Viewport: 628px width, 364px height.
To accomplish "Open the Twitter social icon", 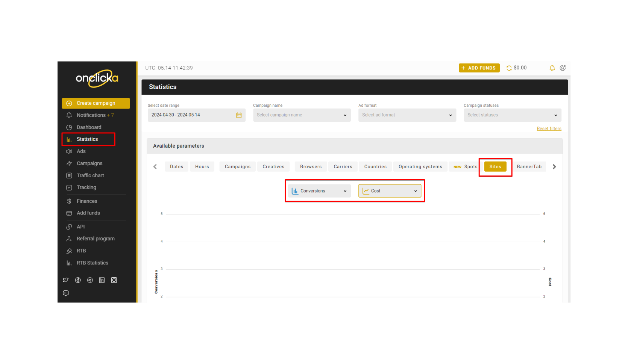I will 66,280.
